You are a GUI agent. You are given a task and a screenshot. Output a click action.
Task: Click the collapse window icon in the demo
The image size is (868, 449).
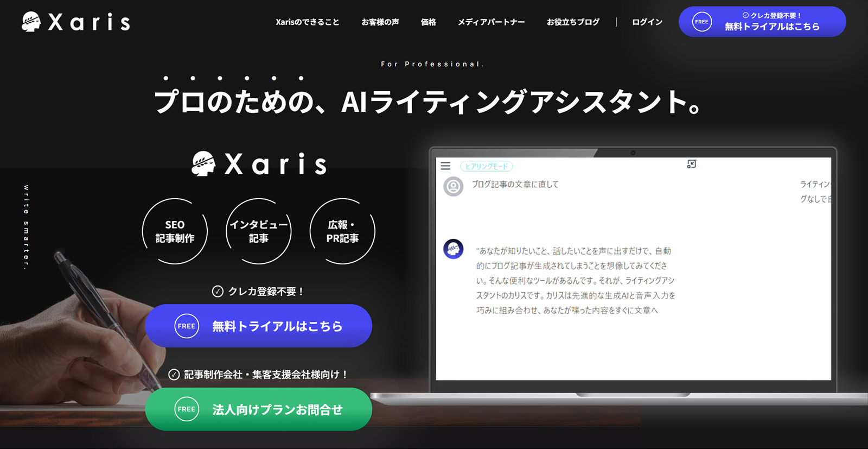click(692, 164)
